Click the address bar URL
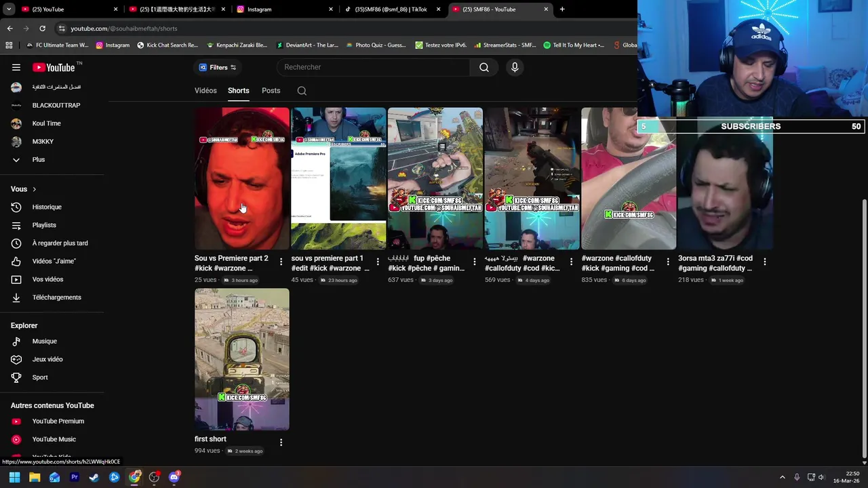The height and width of the screenshot is (488, 868). coord(124,28)
